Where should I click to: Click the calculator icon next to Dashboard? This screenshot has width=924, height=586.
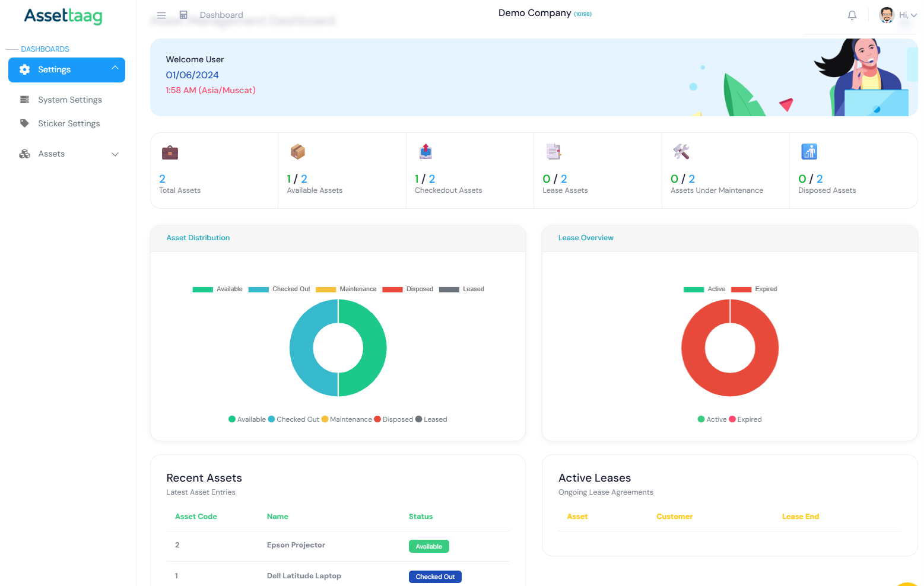coord(183,14)
